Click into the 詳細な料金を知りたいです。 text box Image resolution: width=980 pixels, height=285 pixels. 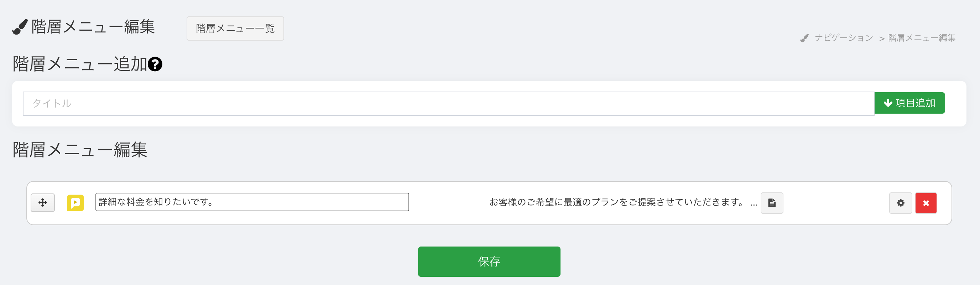pyautogui.click(x=252, y=202)
